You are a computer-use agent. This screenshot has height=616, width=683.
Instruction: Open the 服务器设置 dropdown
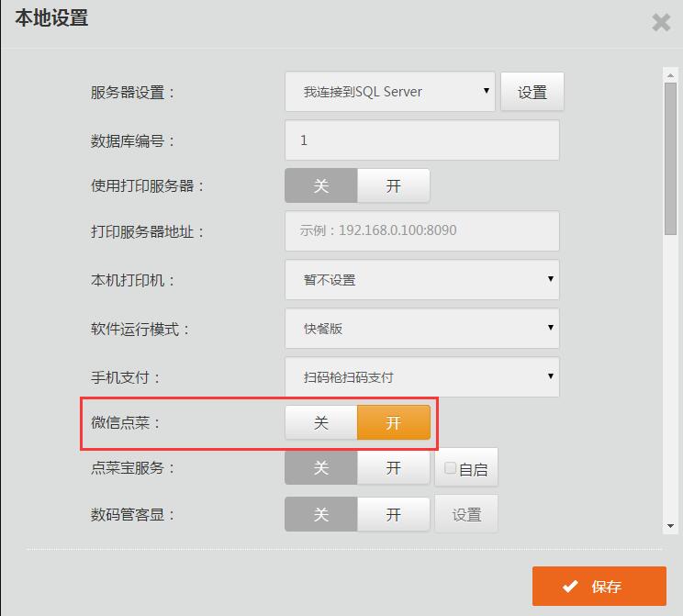tap(390, 92)
